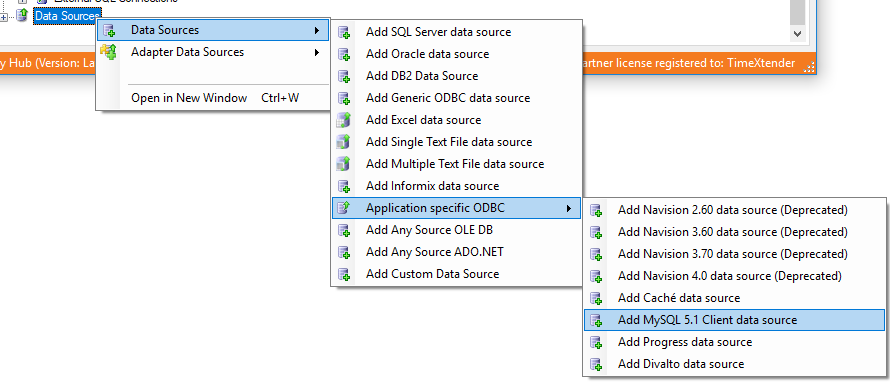Open Application specific ODBC submenu
Viewport: 890px width, 385px height.
(x=456, y=208)
